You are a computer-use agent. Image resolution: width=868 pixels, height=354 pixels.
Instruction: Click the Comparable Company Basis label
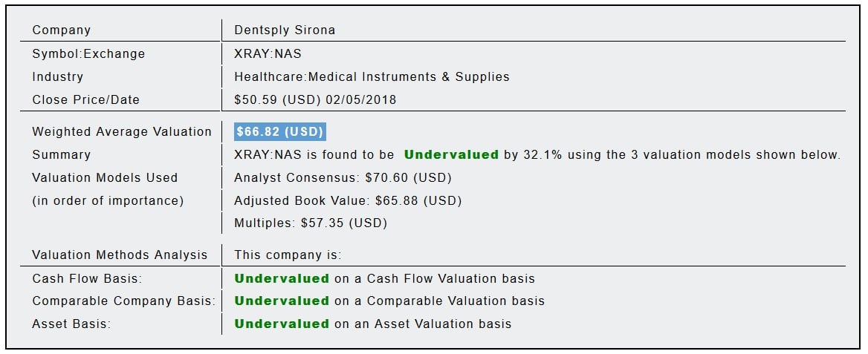pos(123,301)
